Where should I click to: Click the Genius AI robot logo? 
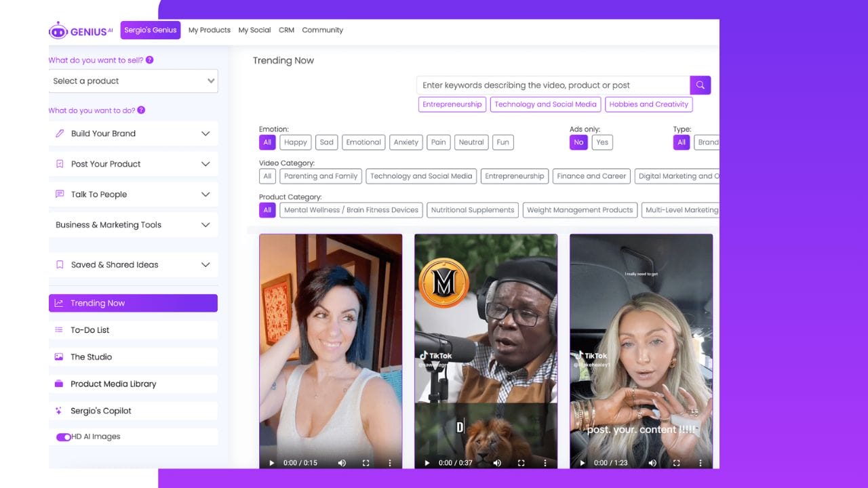coord(58,30)
